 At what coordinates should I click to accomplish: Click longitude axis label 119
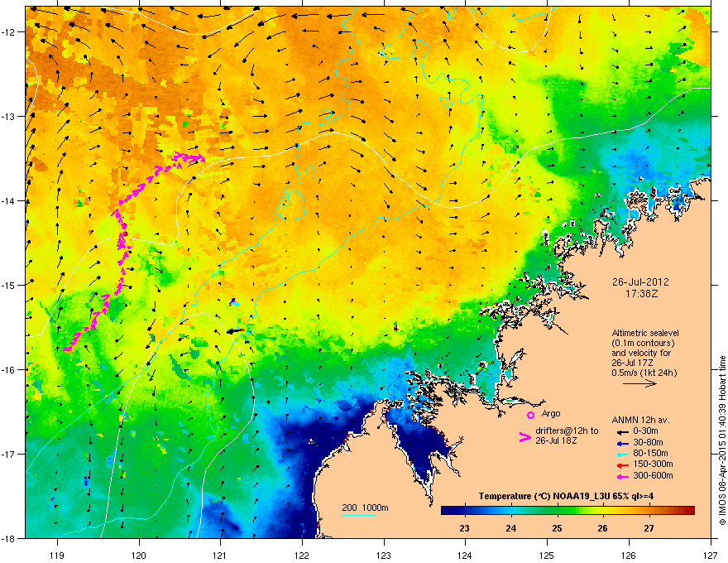coord(57,555)
